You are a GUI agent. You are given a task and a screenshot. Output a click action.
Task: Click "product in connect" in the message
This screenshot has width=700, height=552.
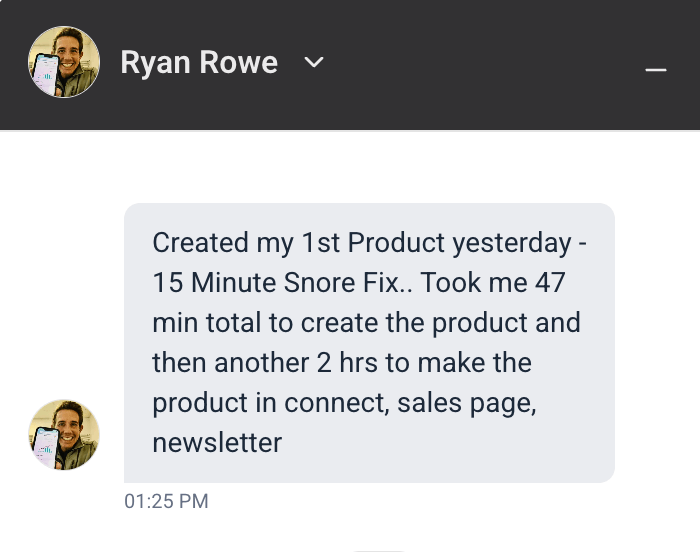tap(269, 402)
